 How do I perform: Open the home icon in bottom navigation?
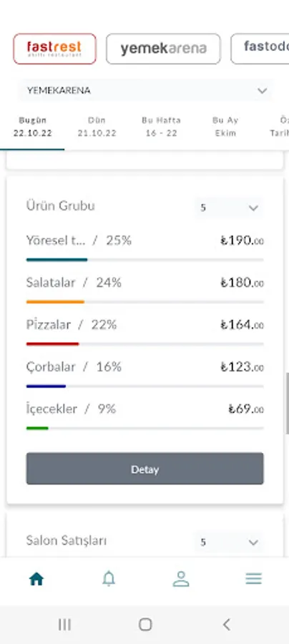36,579
